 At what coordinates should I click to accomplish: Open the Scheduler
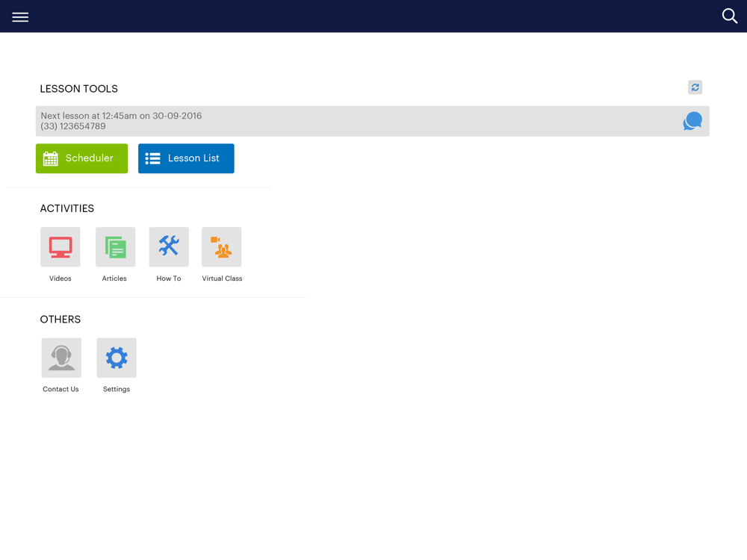coord(81,158)
